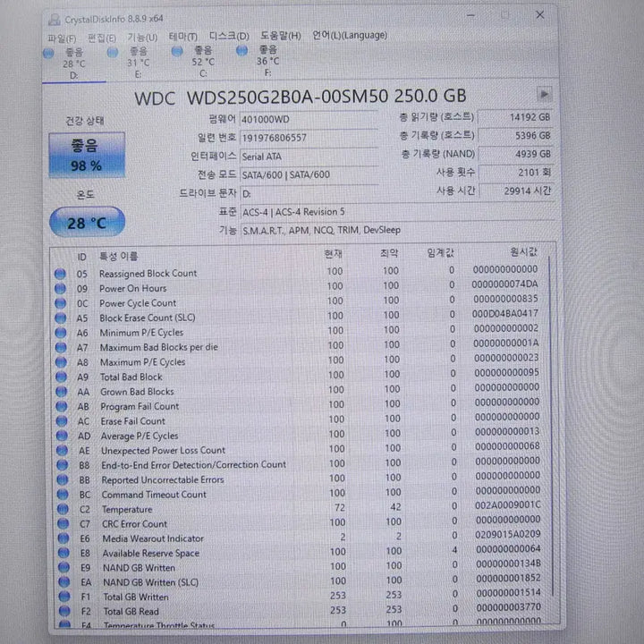This screenshot has width=644, height=644.
Task: Click the serial number field 191976806557
Action: pyautogui.click(x=309, y=138)
